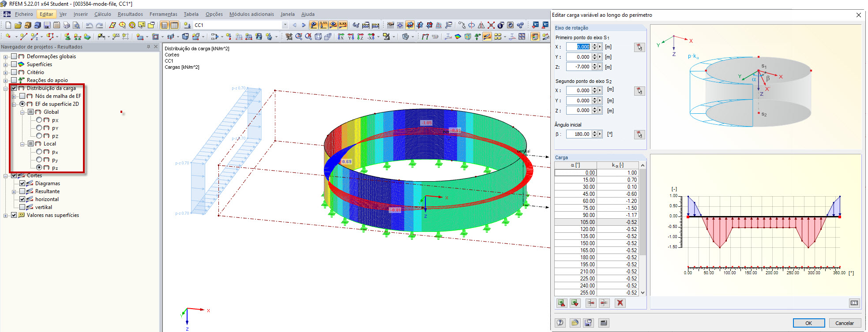The height and width of the screenshot is (332, 868).
Task: Redo the last undone action
Action: pyautogui.click(x=99, y=25)
